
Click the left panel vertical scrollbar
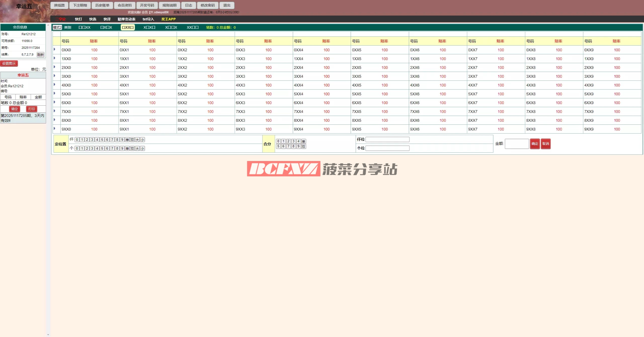pyautogui.click(x=48, y=176)
